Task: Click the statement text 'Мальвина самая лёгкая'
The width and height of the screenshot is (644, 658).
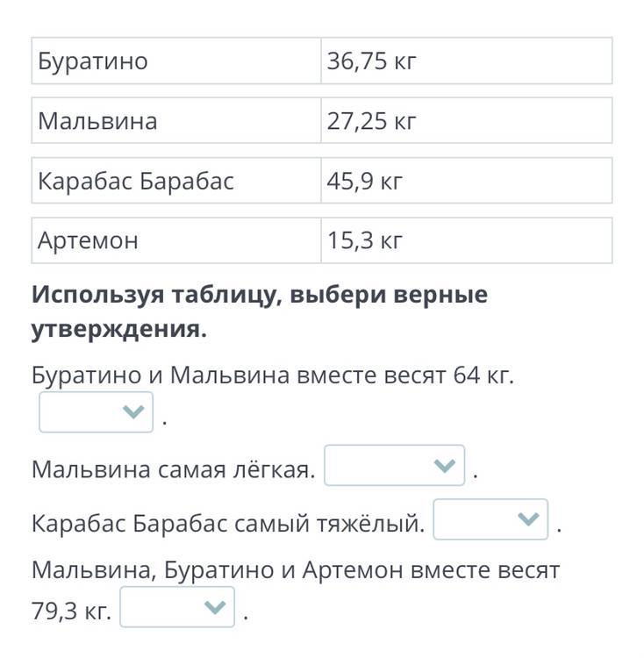Action: pyautogui.click(x=173, y=469)
